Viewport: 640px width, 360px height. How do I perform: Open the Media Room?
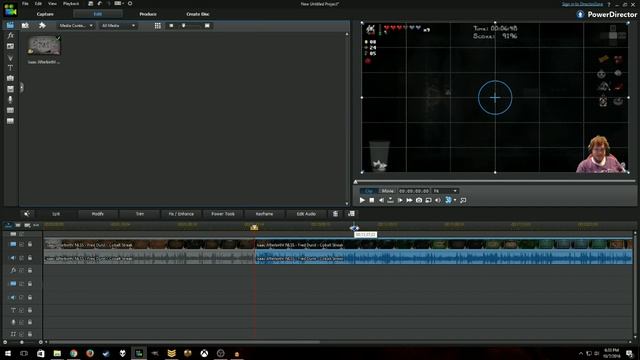(10, 25)
